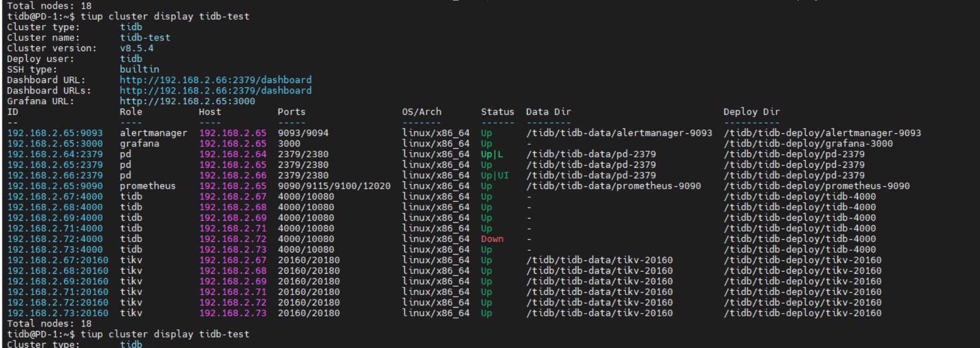Click the magenta host 192.168.2.64
The image size is (980, 348).
point(233,154)
